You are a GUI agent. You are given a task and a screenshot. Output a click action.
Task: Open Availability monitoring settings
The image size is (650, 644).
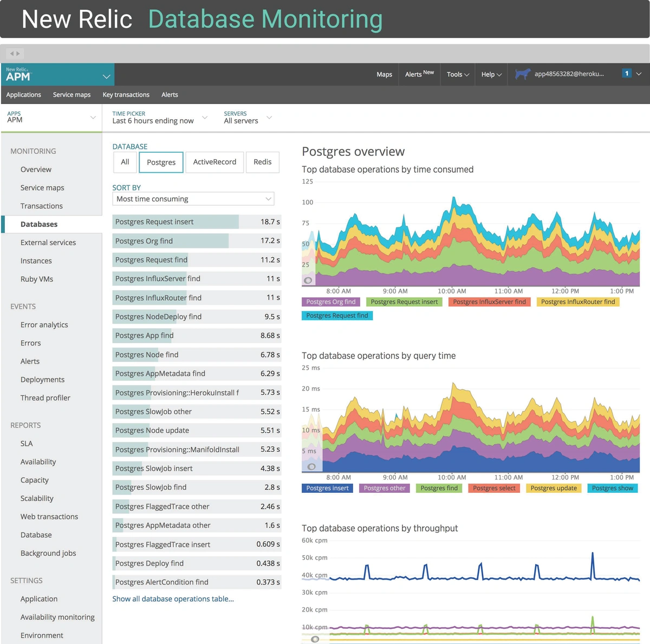click(57, 617)
